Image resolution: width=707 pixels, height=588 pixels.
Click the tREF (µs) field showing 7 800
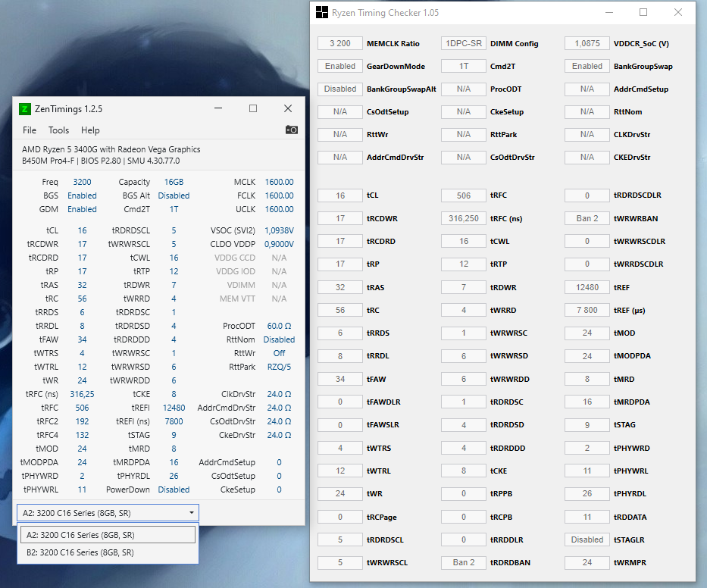tap(587, 310)
